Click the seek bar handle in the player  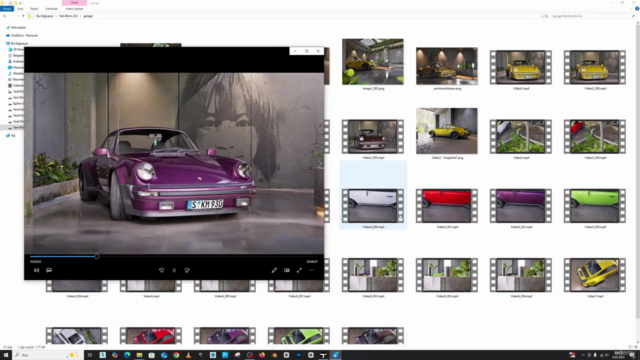pos(97,257)
